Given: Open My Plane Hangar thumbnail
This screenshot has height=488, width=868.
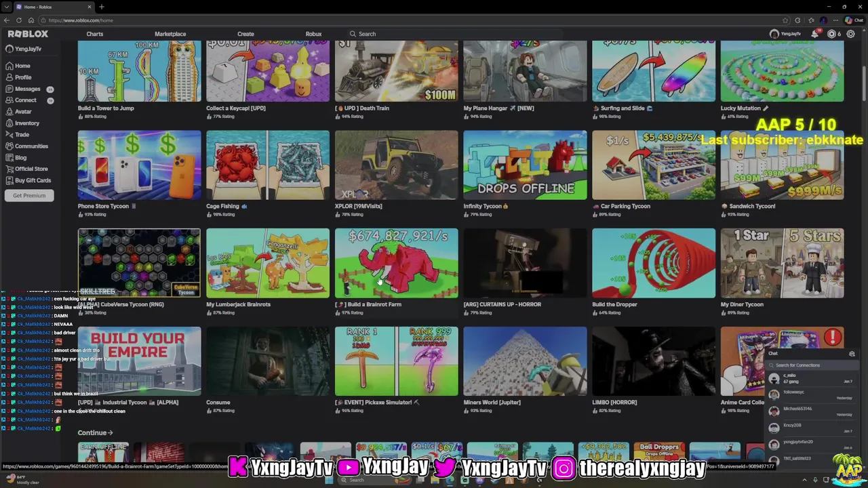Looking at the screenshot, I should (x=525, y=71).
